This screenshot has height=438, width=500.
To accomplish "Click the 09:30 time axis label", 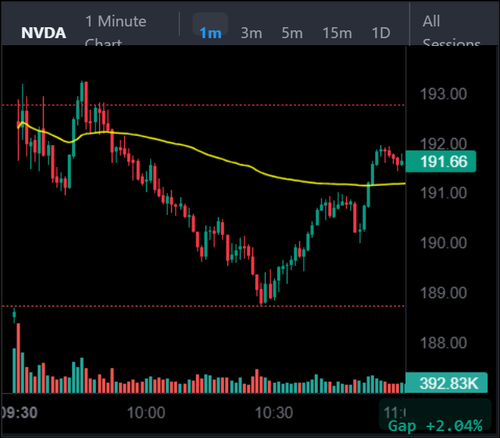I will coord(19,413).
